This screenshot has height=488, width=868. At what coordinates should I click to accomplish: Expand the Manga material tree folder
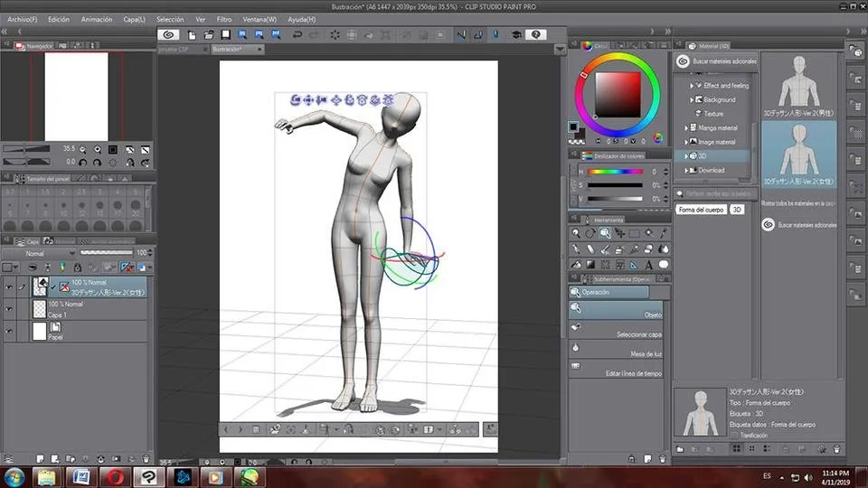pos(686,128)
